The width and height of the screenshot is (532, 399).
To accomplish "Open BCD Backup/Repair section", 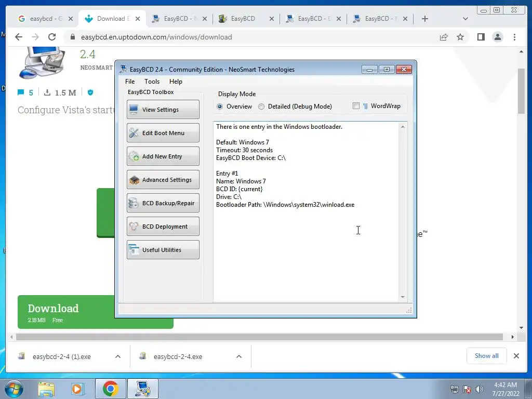I will 163,203.
